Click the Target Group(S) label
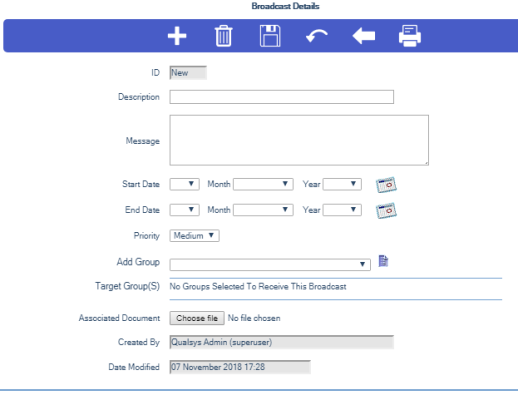Screen dimensions: 518x400 click(127, 286)
